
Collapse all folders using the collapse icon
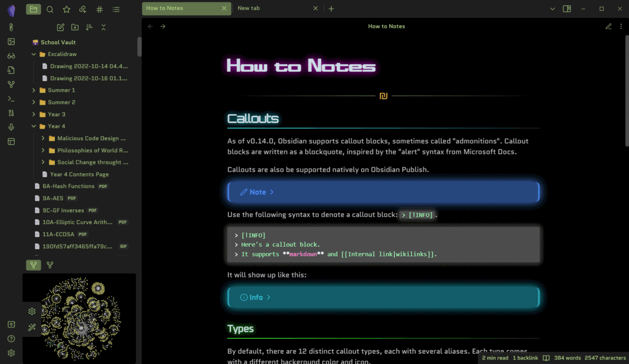(103, 27)
